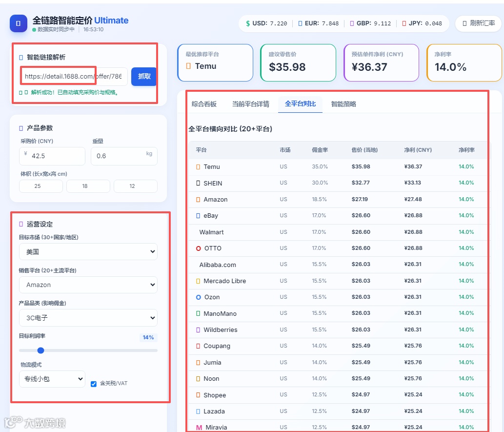Screen dimensions: 504x432
Task: Click the ManoMano row icon
Action: (x=198, y=313)
